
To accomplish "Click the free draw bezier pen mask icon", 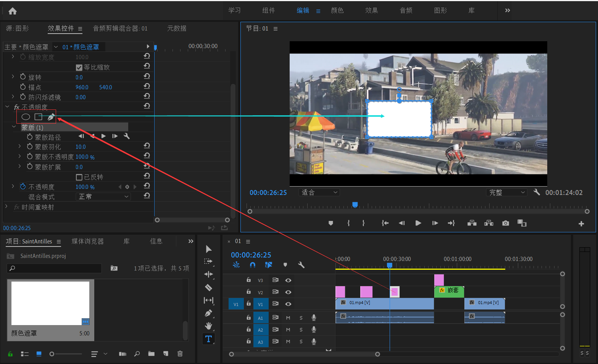I will point(51,117).
